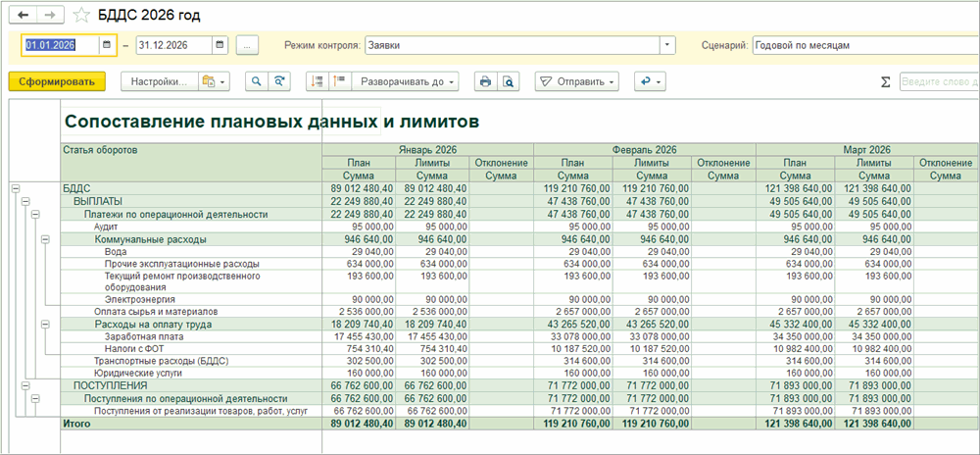Image resolution: width=980 pixels, height=455 pixels.
Task: Click the back navigation arrow
Action: [24, 15]
